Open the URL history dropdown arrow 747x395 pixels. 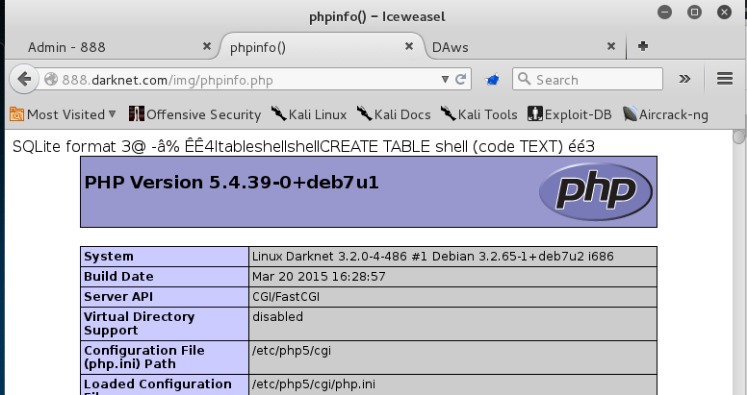pos(445,79)
